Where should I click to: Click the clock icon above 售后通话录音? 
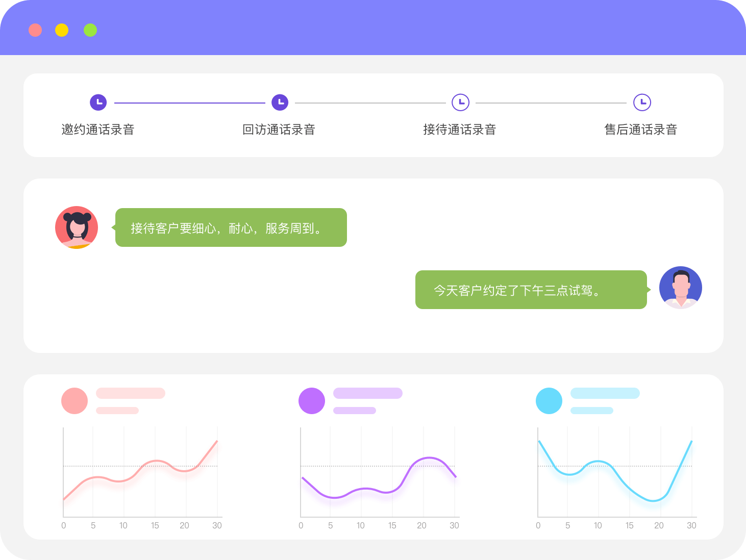tap(642, 103)
